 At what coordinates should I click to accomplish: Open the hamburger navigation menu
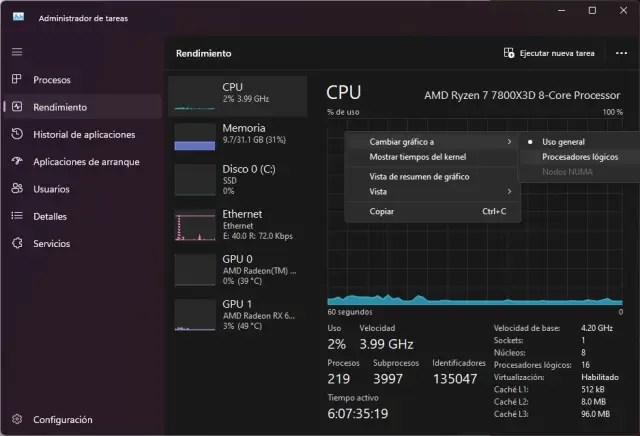click(16, 51)
